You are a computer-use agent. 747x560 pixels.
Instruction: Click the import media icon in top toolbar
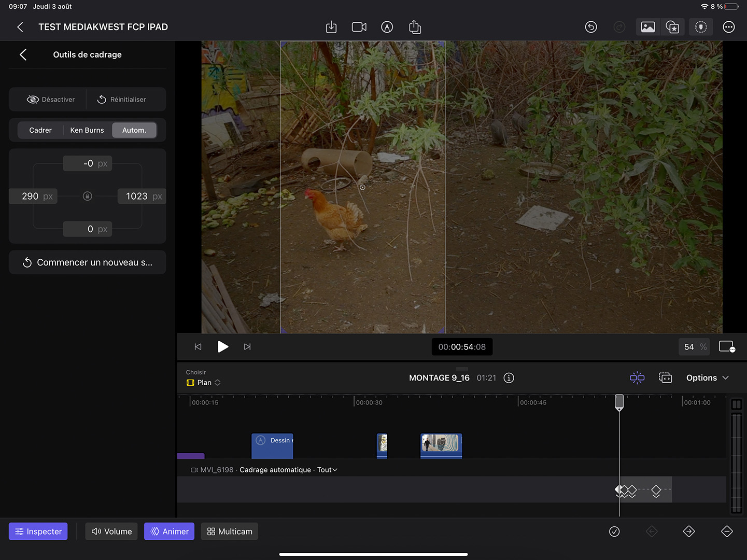[x=331, y=27]
